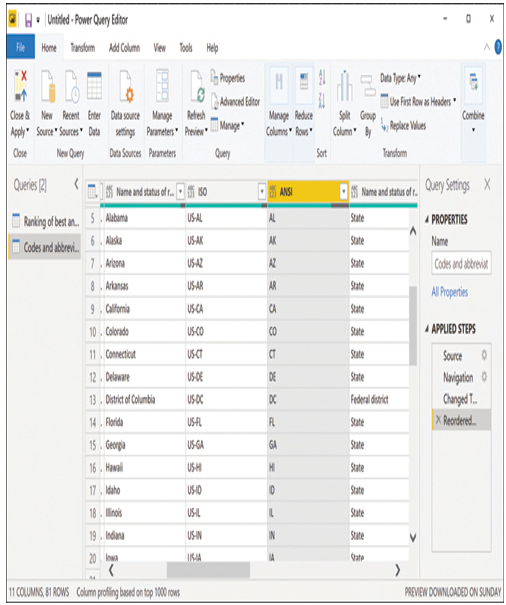Screen dimensions: 506x605
Task: Delete the Reordered step with X
Action: pyautogui.click(x=438, y=420)
